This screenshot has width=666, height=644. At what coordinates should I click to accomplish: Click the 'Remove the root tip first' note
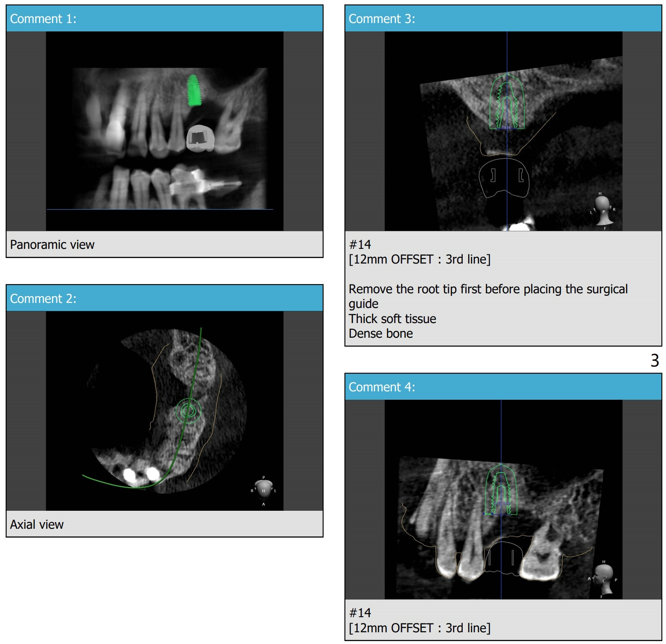pyautogui.click(x=488, y=290)
